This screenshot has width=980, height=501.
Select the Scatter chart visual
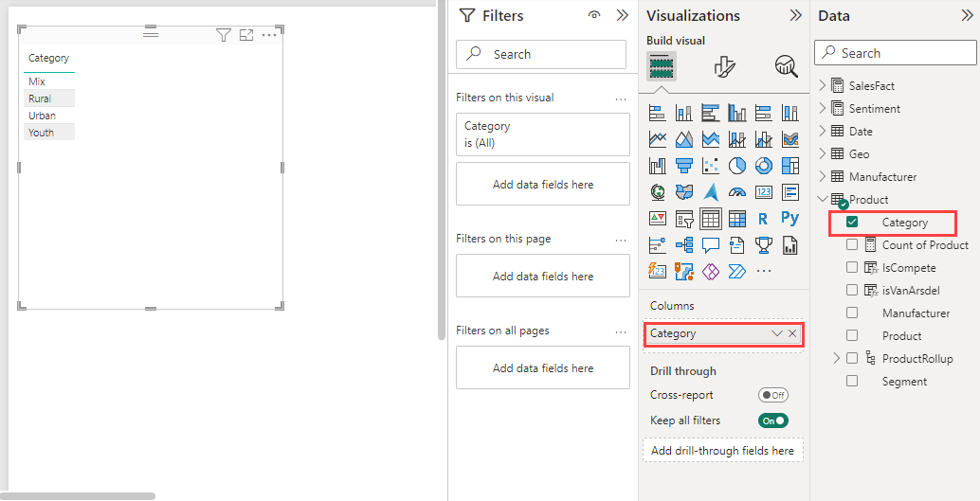tap(711, 166)
